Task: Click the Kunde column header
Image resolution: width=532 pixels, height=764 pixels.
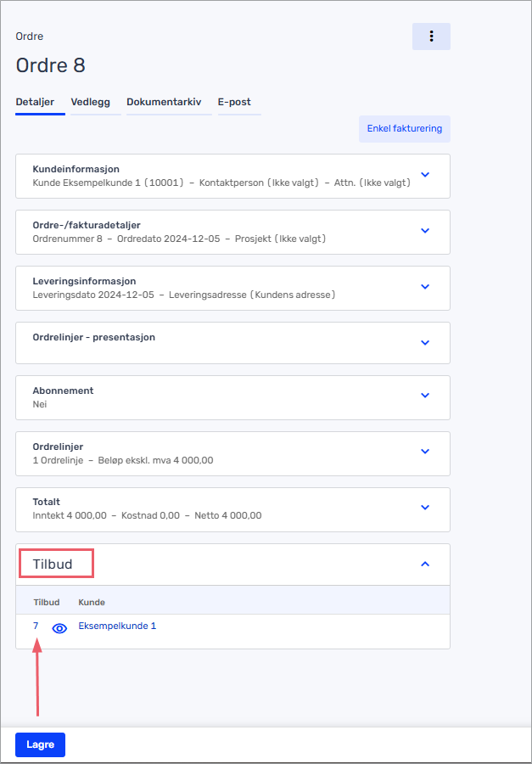Action: pos(92,602)
